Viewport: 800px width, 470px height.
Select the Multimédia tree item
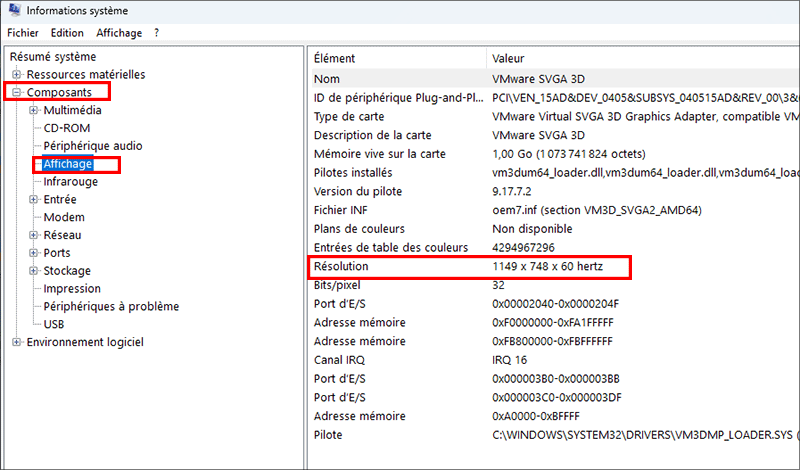coord(72,110)
